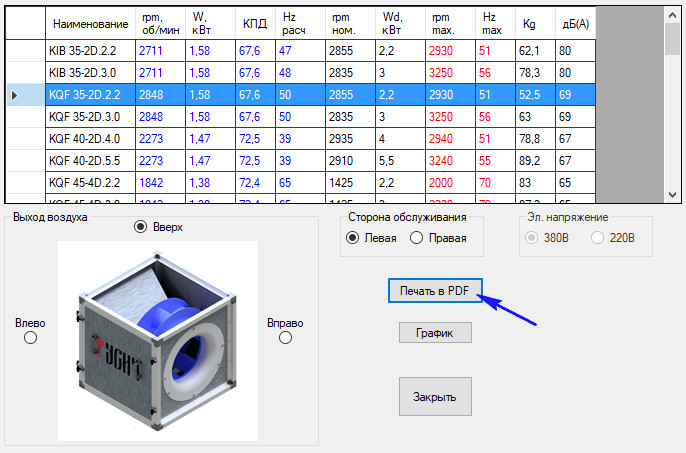686x453 pixels.
Task: Click the Wd, кВт column header
Action: (x=400, y=24)
